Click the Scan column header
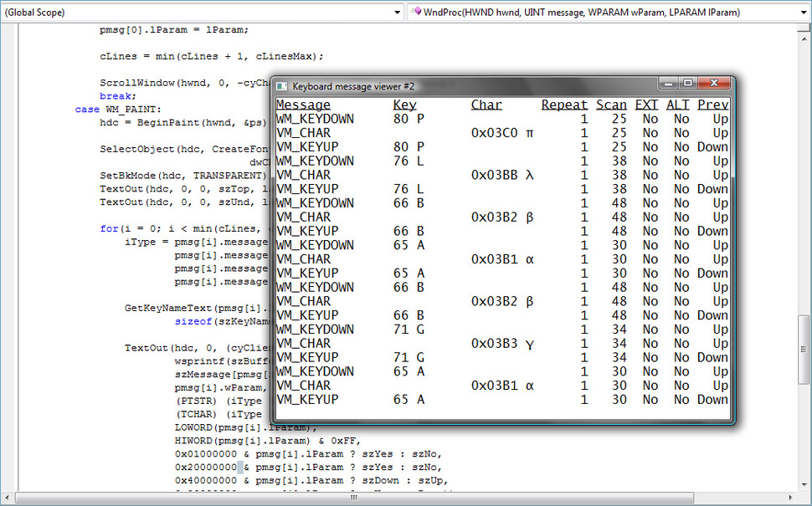The width and height of the screenshot is (812, 506). click(611, 105)
